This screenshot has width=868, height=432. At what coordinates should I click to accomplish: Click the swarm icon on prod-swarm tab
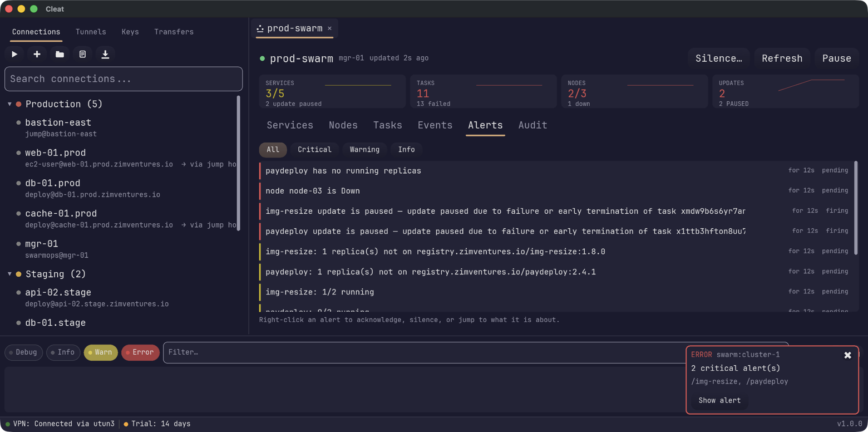click(260, 28)
